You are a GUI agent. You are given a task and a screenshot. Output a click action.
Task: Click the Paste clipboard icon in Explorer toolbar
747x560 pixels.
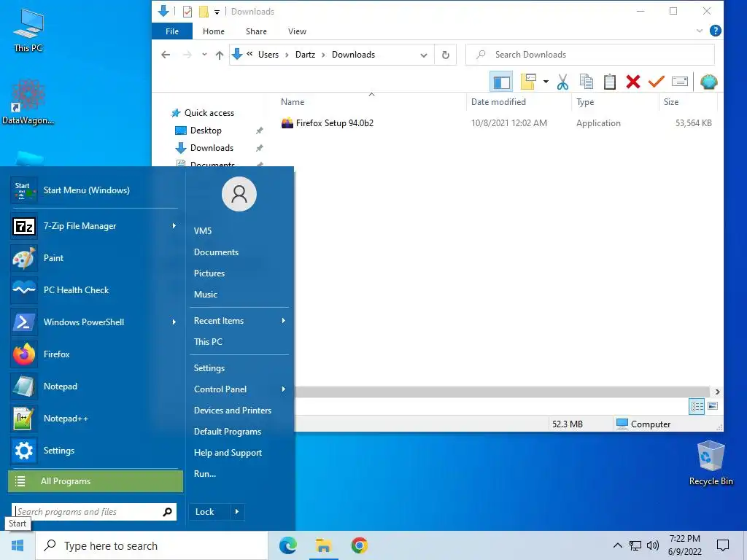point(609,82)
